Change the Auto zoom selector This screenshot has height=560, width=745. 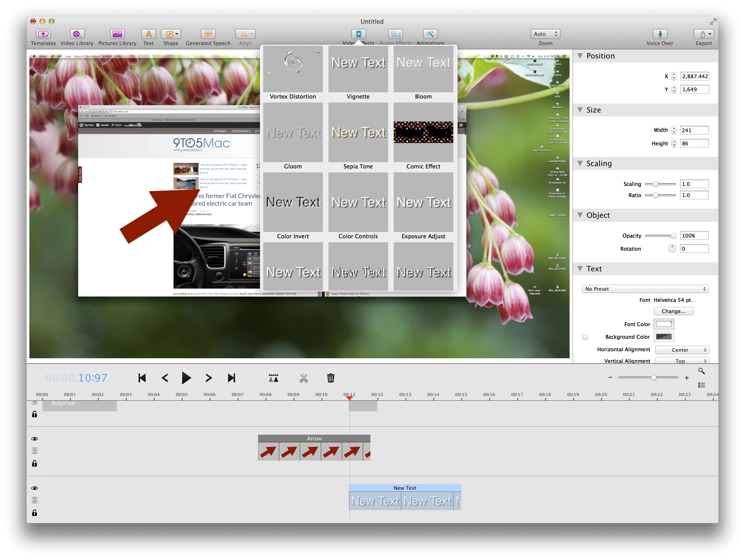pyautogui.click(x=545, y=34)
